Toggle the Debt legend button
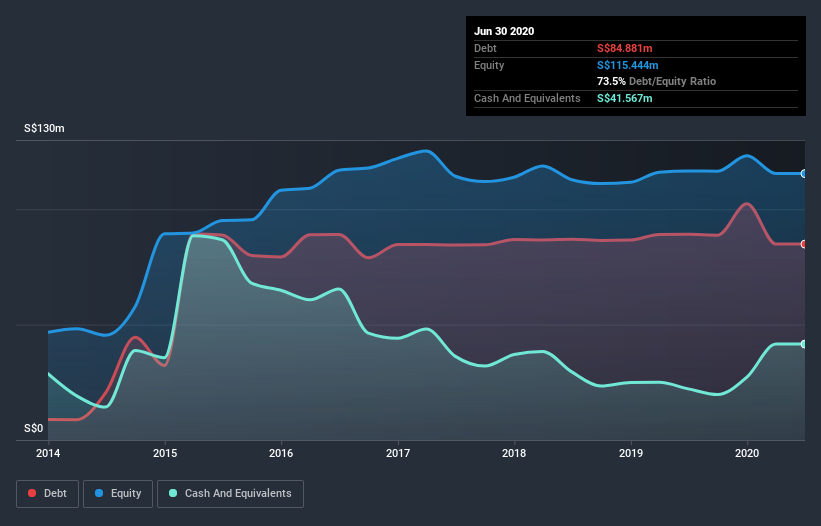 point(48,494)
